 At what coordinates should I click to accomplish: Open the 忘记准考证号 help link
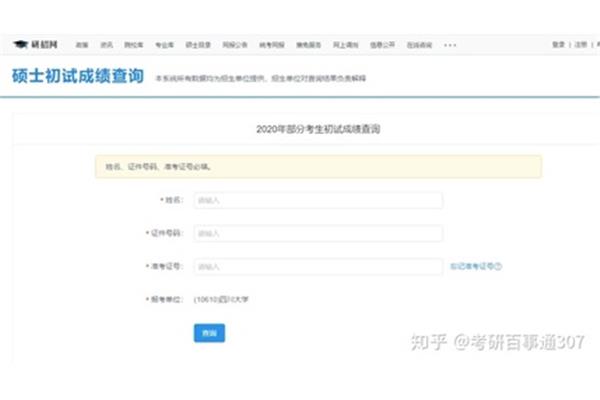pyautogui.click(x=476, y=266)
